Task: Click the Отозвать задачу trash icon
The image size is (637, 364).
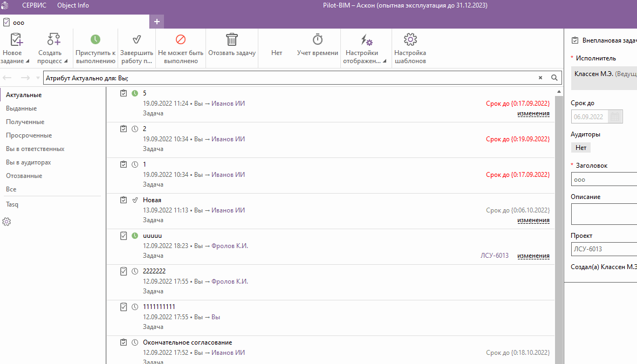Action: 232,40
